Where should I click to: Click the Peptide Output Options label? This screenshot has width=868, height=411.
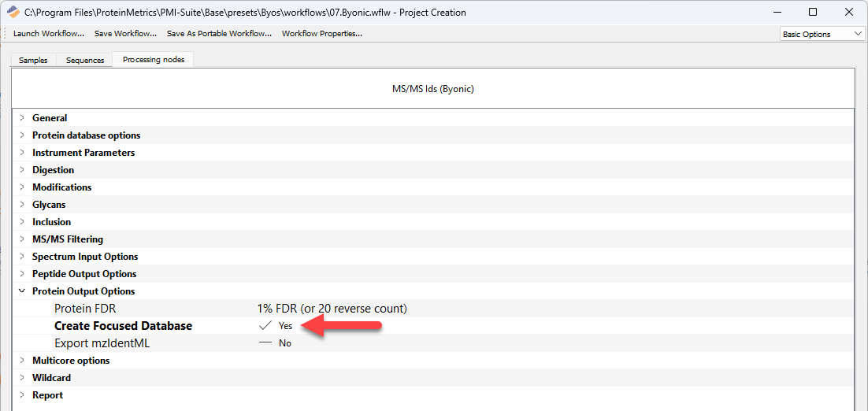[x=84, y=274]
